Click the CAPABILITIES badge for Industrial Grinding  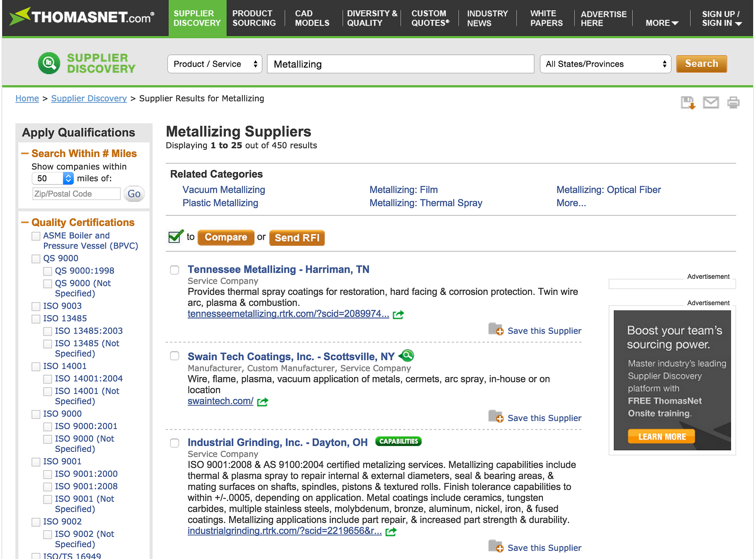[x=398, y=441]
